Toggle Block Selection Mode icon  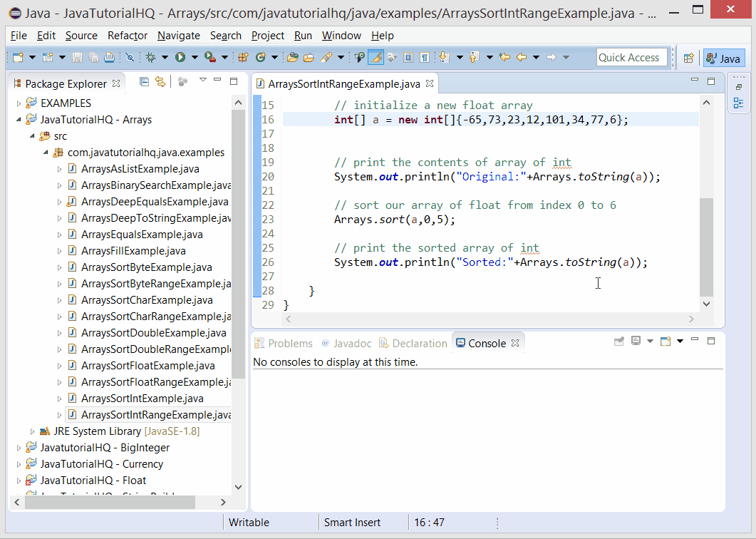(x=408, y=58)
